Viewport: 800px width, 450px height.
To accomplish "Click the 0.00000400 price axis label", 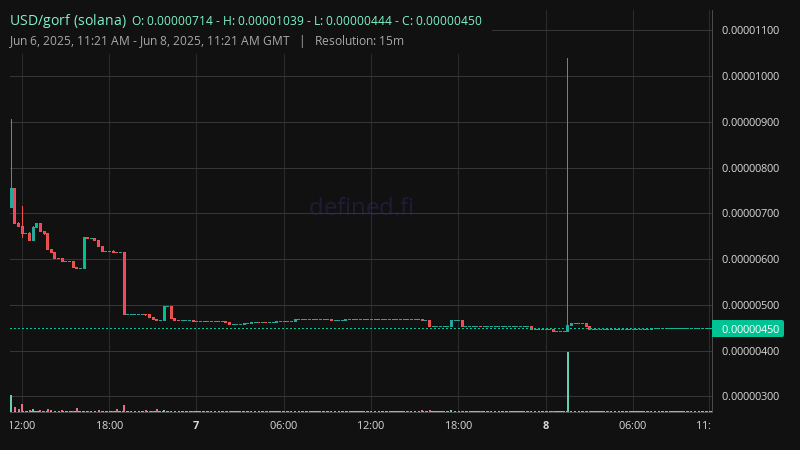I will [751, 351].
